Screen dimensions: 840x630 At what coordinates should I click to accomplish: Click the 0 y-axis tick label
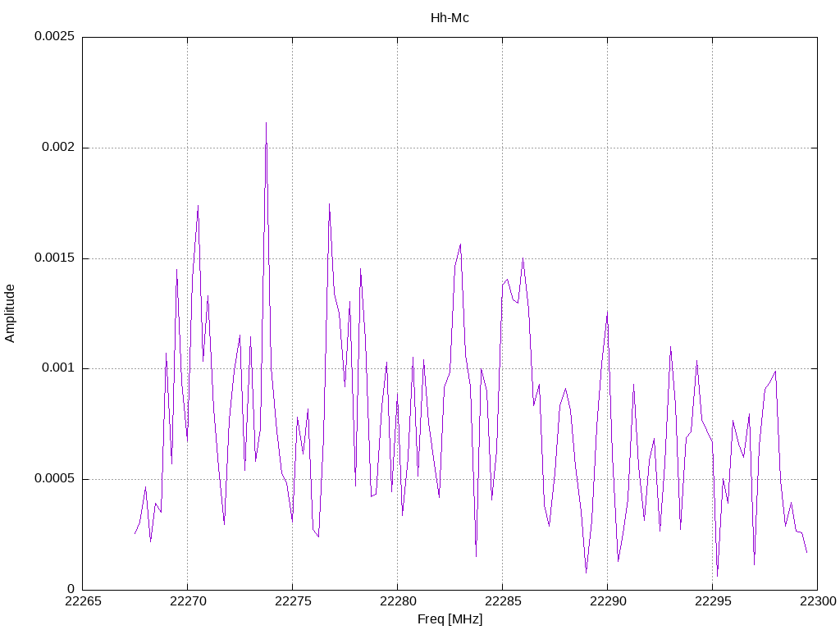71,589
